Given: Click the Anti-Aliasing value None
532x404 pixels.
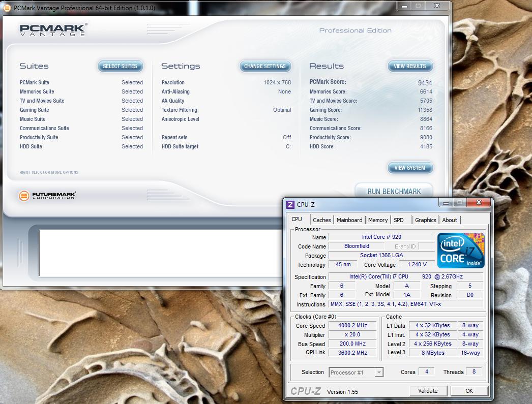Looking at the screenshot, I should (x=284, y=91).
